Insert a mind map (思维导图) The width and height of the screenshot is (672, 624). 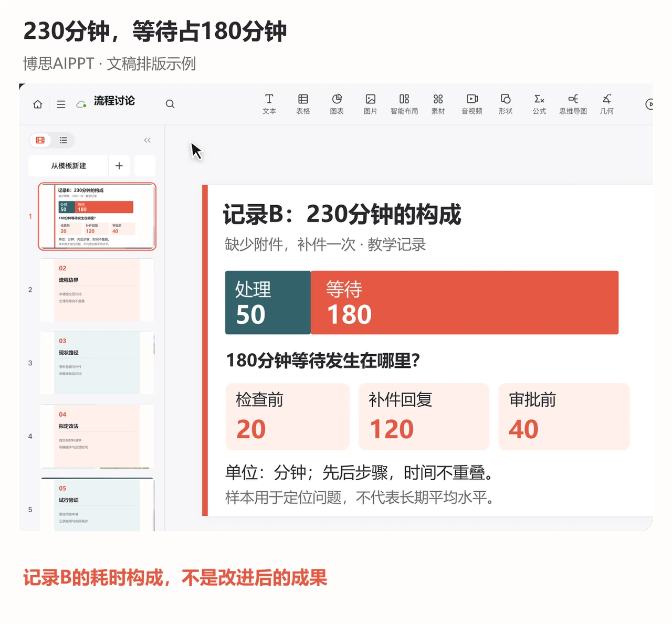[x=573, y=104]
